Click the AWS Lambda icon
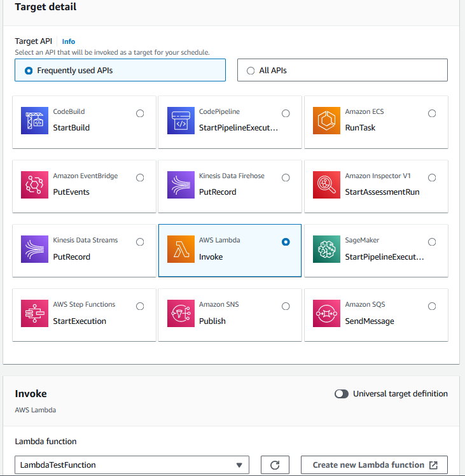Screen dimensions: 465x476 (x=181, y=249)
